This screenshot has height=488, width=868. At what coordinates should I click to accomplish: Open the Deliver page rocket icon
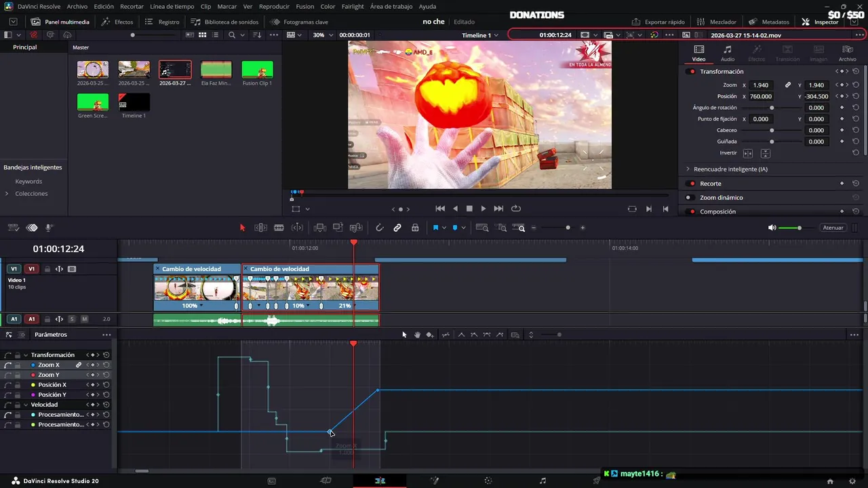[597, 481]
